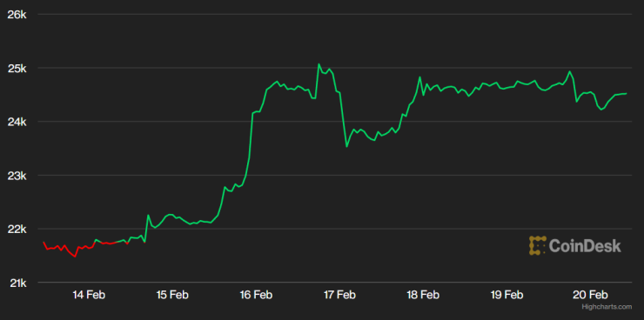Select the 23k y-axis label
The width and height of the screenshot is (644, 320).
(x=17, y=176)
